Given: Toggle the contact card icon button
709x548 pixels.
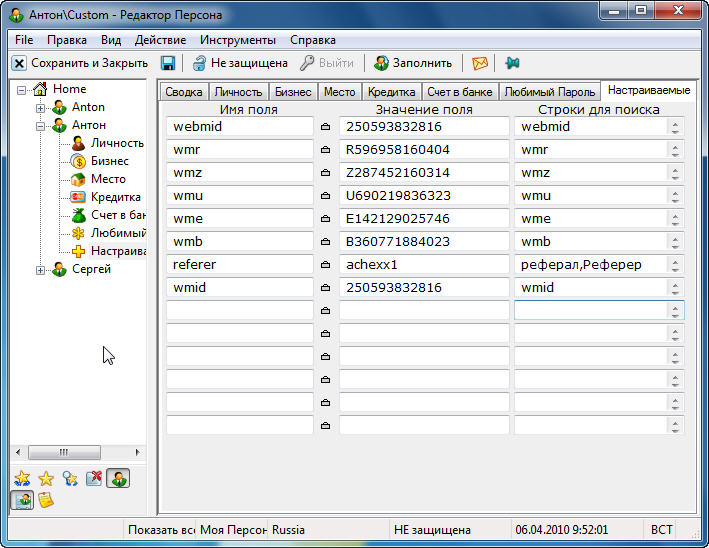Looking at the screenshot, I should 22,500.
